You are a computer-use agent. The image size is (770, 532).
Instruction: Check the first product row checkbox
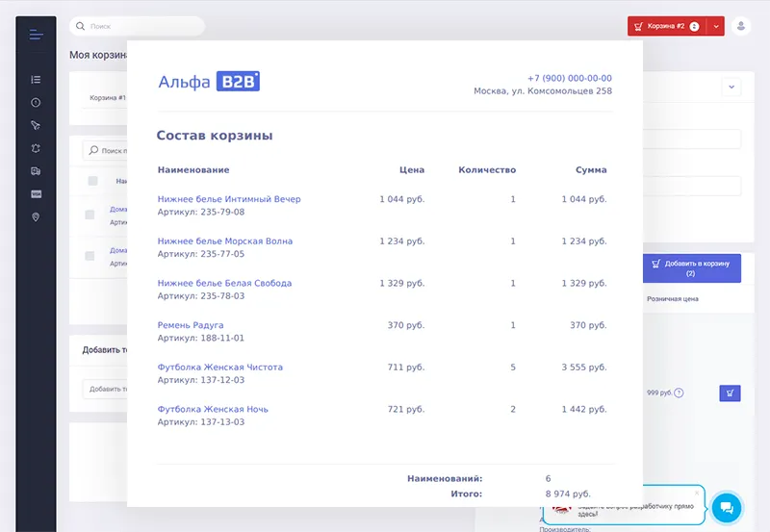pos(90,215)
